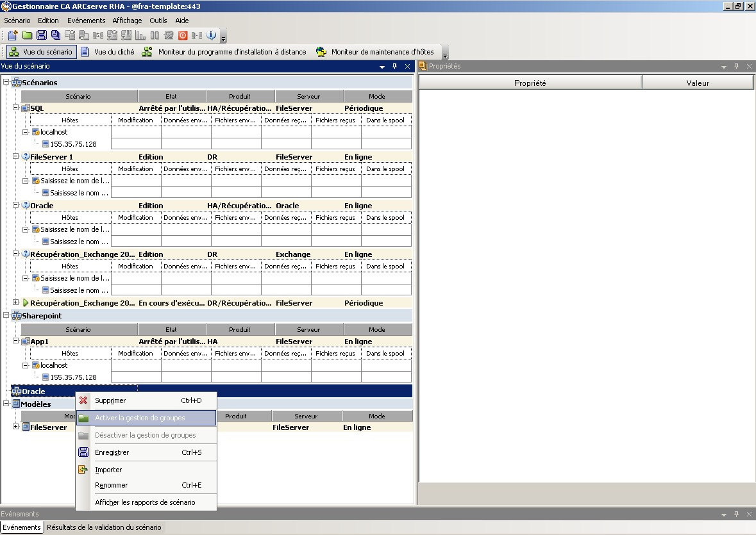Click the red stop toolbar icon
Image resolution: width=756 pixels, height=535 pixels.
(183, 35)
